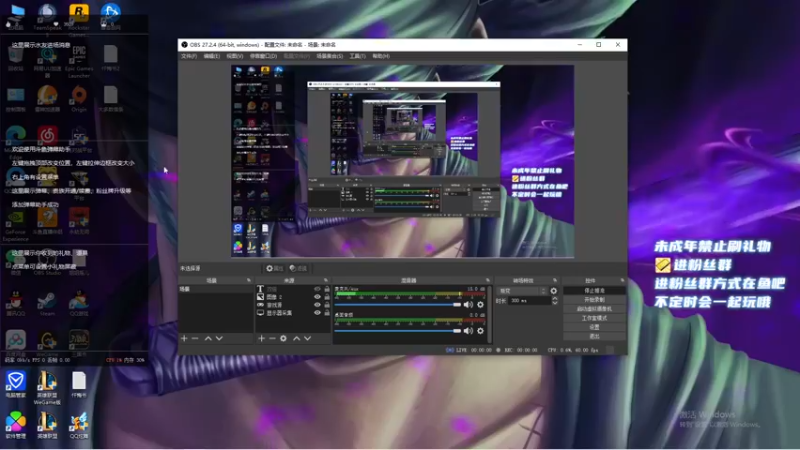Lock the 图像 2 source
The width and height of the screenshot is (800, 450).
327,297
